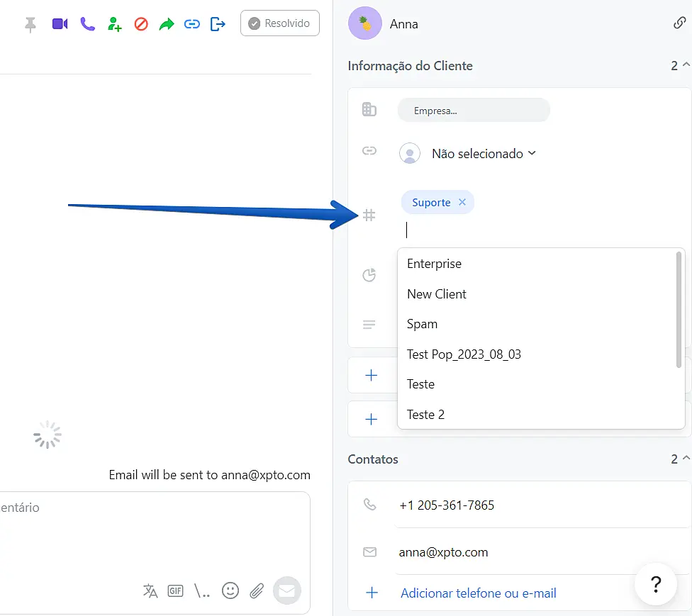Screen dimensions: 692x616
Task: Open the help question mark button
Action: coord(656,585)
